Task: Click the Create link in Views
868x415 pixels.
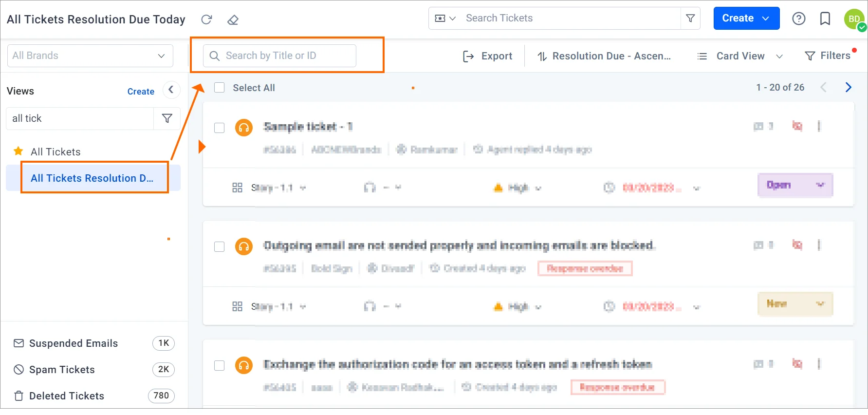Action: click(x=141, y=92)
